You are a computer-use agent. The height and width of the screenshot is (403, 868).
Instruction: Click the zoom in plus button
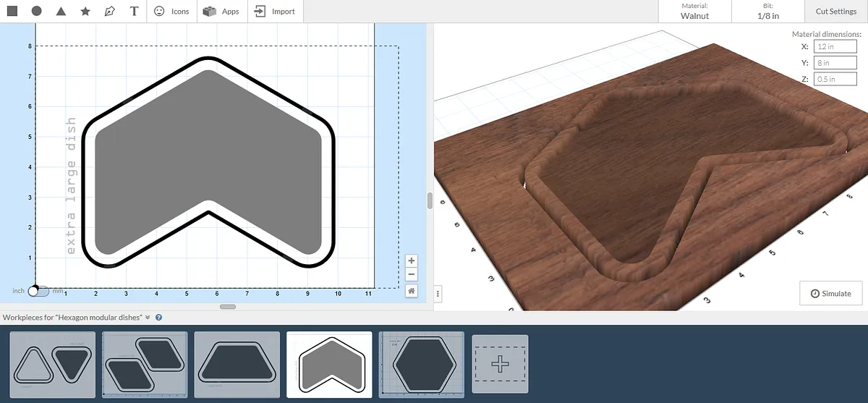click(x=411, y=260)
